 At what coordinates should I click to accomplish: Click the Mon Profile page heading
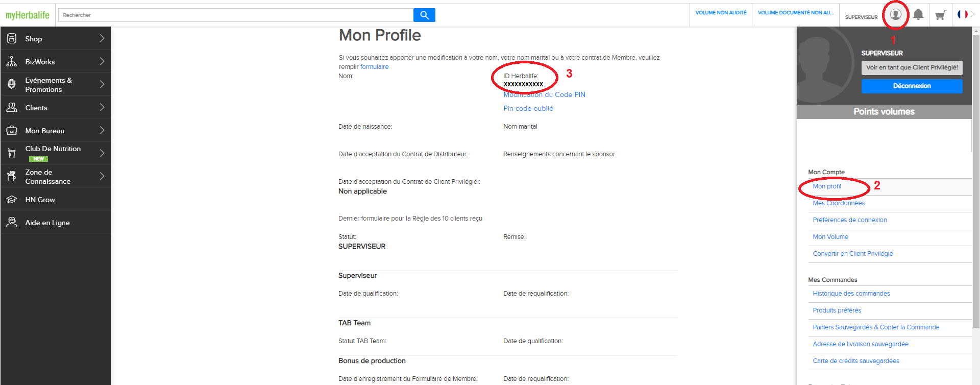[380, 35]
